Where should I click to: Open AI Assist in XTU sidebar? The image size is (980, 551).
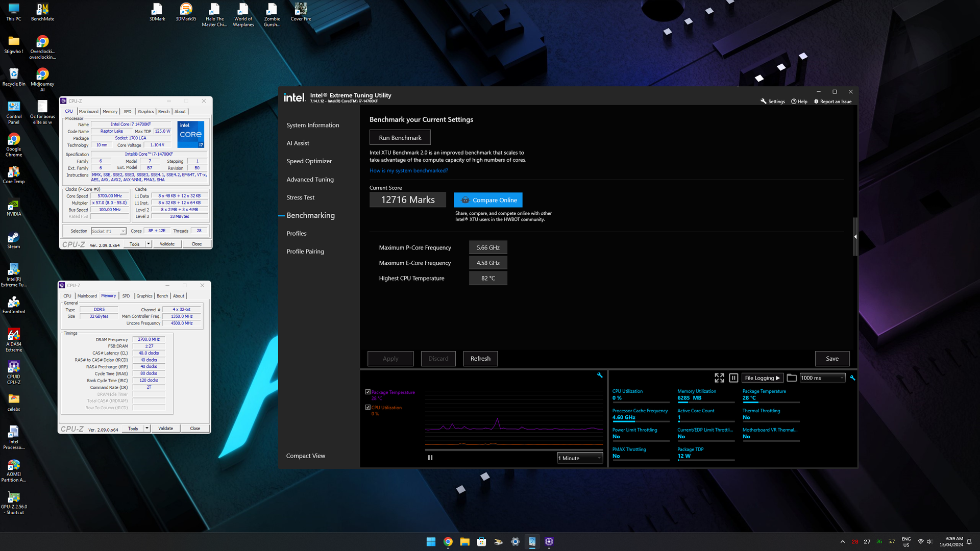[298, 143]
